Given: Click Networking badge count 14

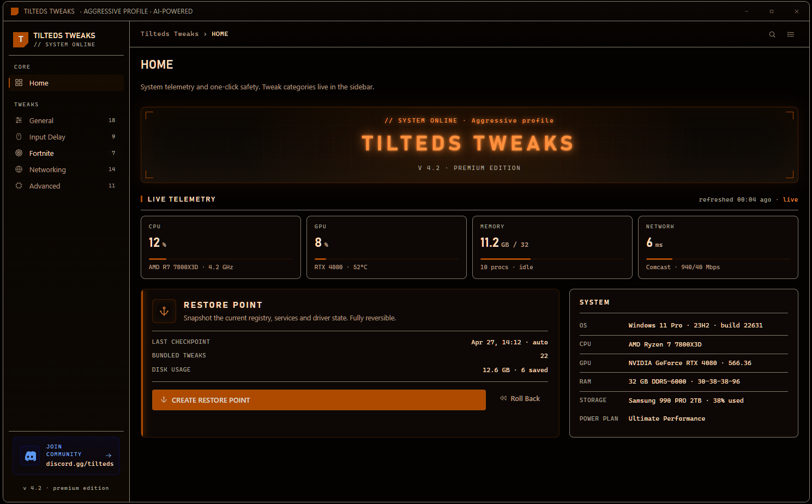Looking at the screenshot, I should pyautogui.click(x=112, y=169).
